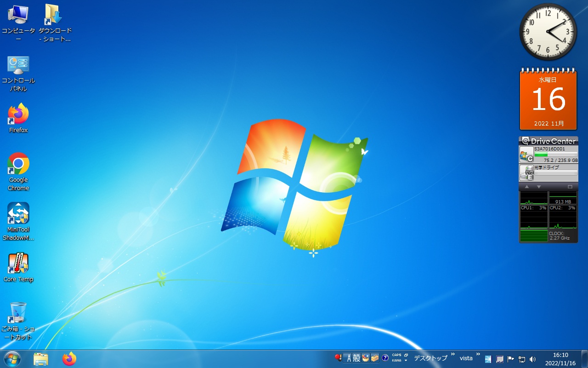Screen dimensions: 588x368
Task: Launch Firefox from the taskbar
Action: pyautogui.click(x=69, y=359)
